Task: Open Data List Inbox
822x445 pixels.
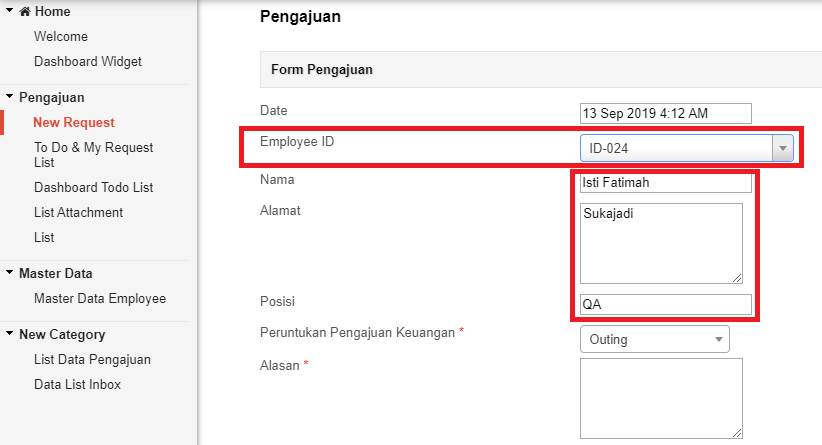Action: pos(78,384)
